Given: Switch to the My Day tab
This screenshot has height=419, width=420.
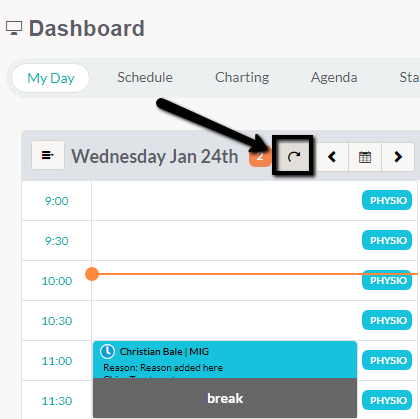Looking at the screenshot, I should coord(51,78).
